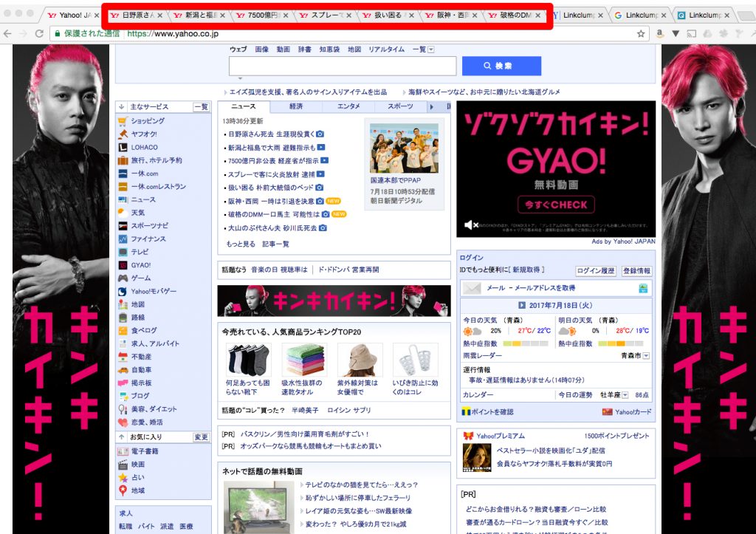756x534 pixels.
Task: Bookmark this page with the star icon
Action: (x=641, y=33)
